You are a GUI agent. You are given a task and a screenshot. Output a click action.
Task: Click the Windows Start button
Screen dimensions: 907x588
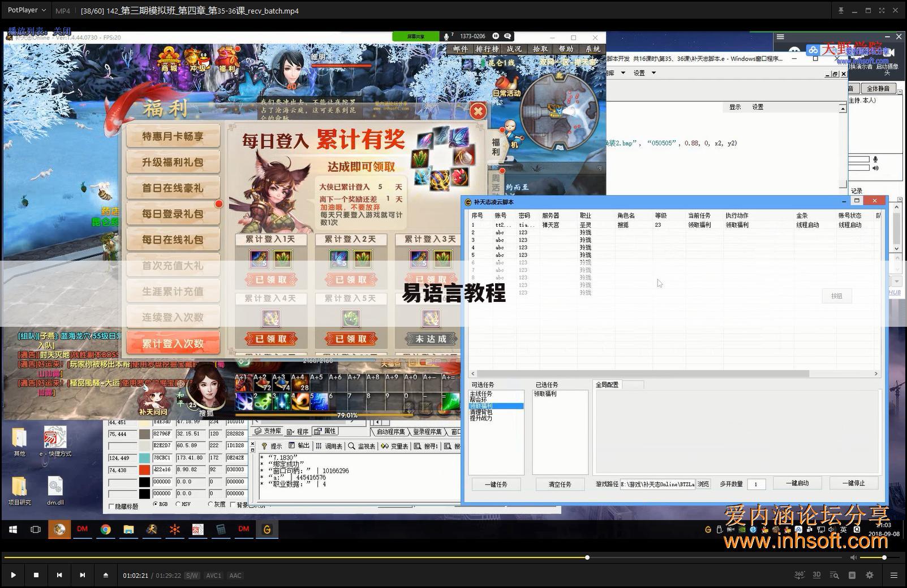[13, 529]
